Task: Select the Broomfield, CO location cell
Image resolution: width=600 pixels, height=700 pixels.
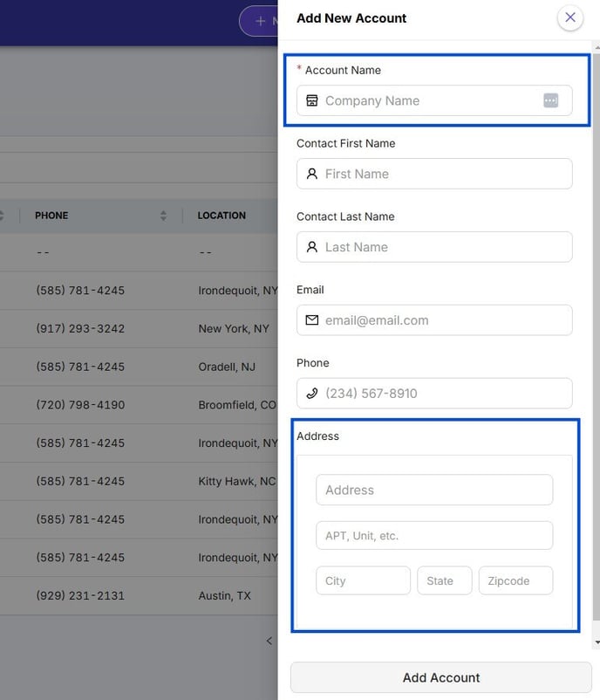Action: click(237, 405)
